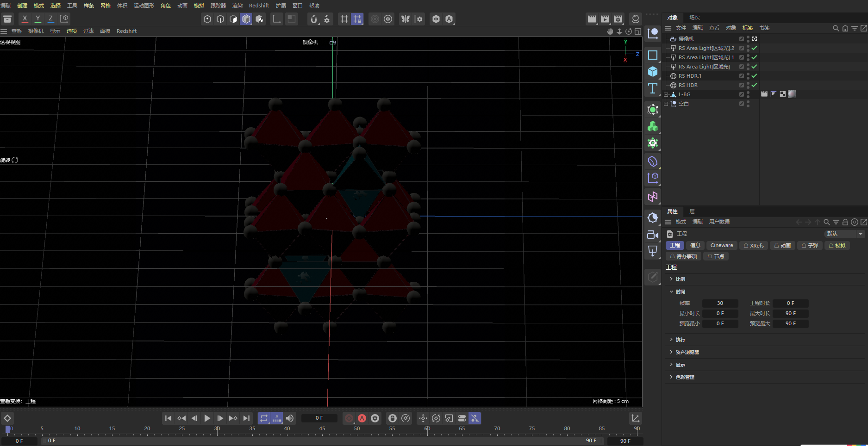Image resolution: width=868 pixels, height=446 pixels.
Task: Open the XRefs tab button
Action: (754, 246)
